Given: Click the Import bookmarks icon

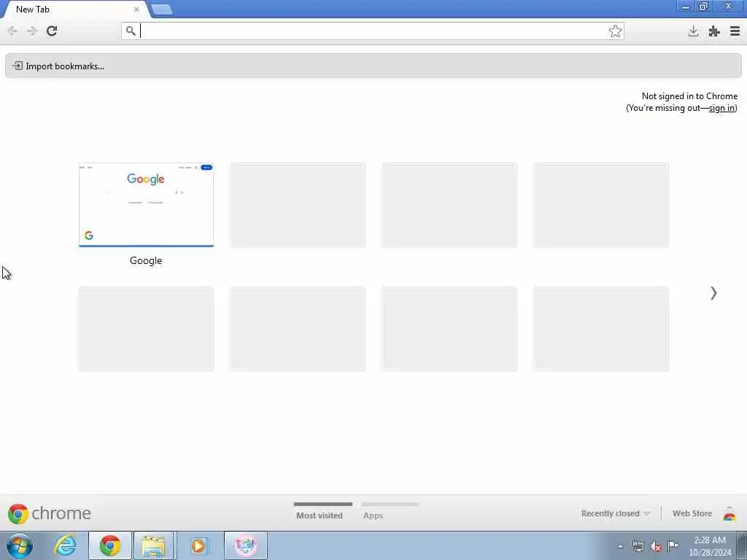Looking at the screenshot, I should [18, 66].
